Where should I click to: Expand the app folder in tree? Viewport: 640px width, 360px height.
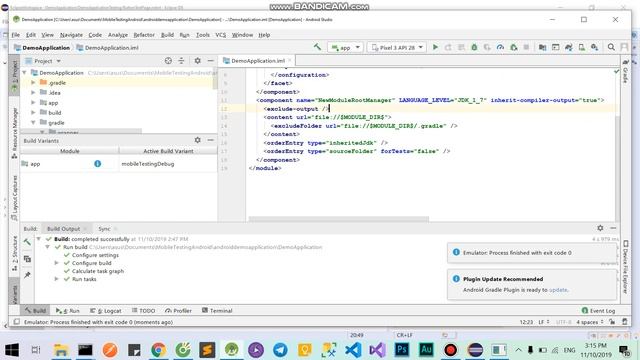[33, 102]
